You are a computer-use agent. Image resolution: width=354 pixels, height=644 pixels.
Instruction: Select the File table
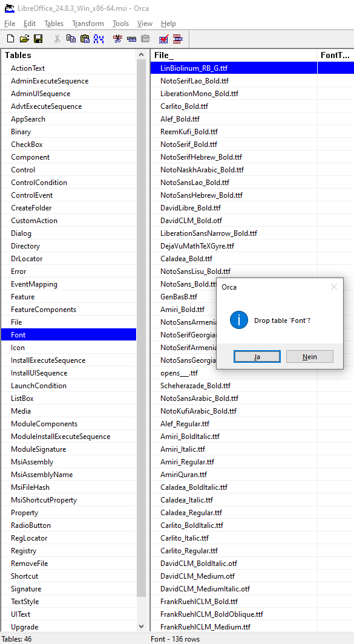(x=68, y=322)
